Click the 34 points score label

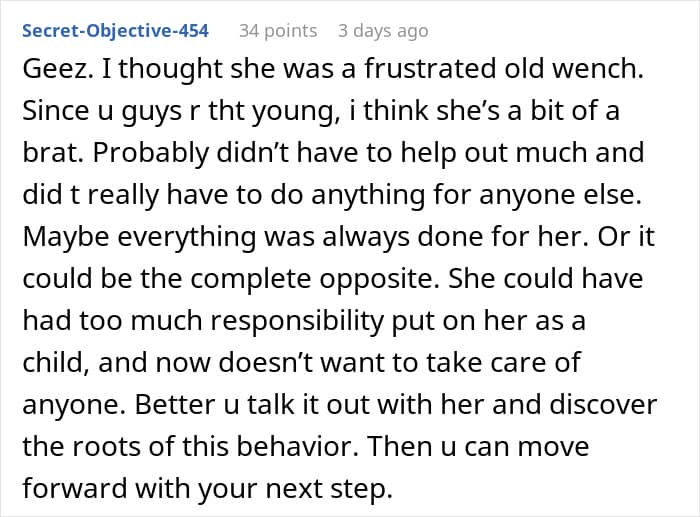point(278,31)
